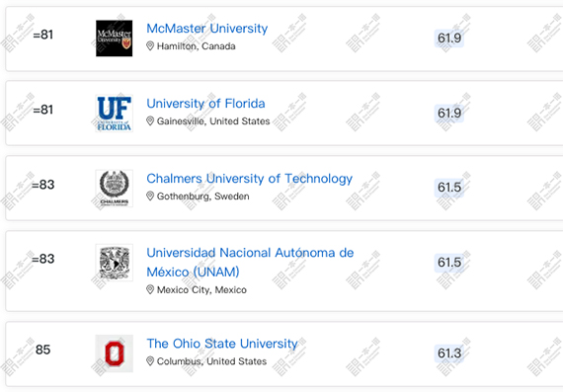Open the University of Florida link
The height and width of the screenshot is (392, 563).
tap(205, 104)
